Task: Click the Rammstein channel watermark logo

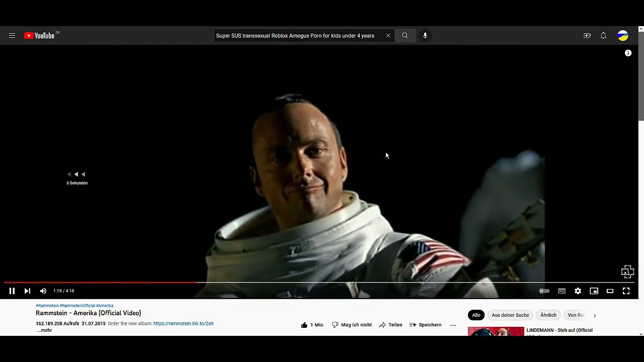Action: [x=627, y=271]
